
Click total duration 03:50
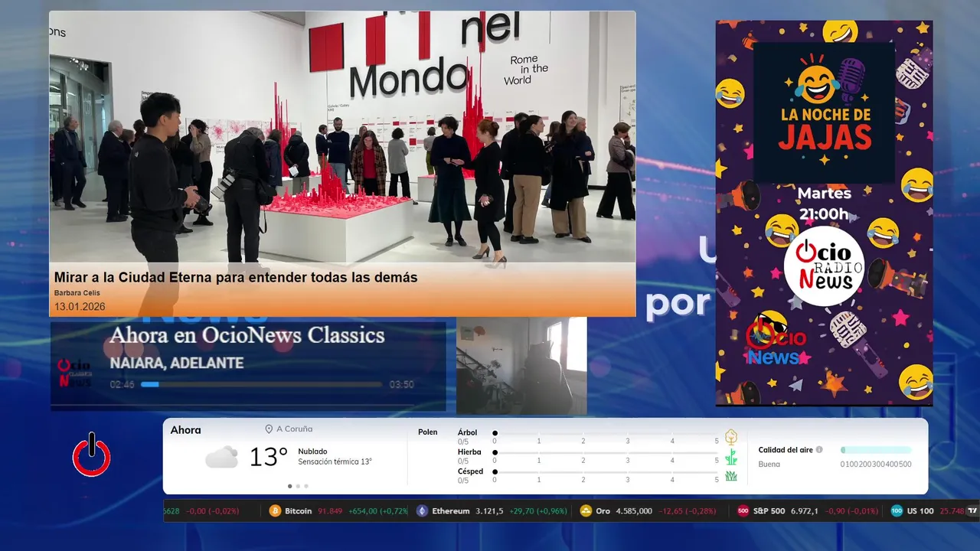pos(402,384)
